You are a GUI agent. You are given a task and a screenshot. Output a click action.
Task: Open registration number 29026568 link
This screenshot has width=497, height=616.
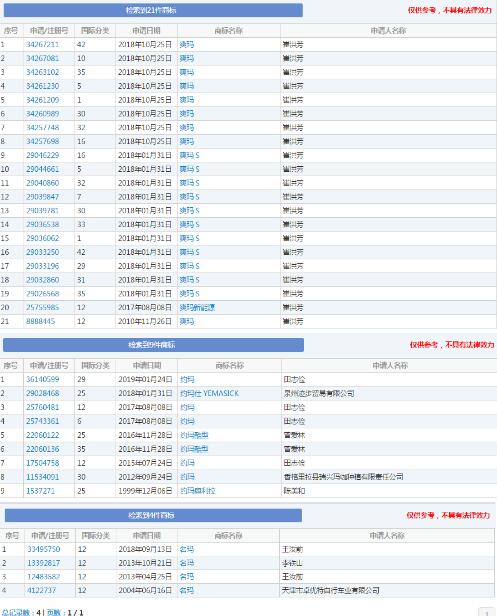pyautogui.click(x=42, y=293)
